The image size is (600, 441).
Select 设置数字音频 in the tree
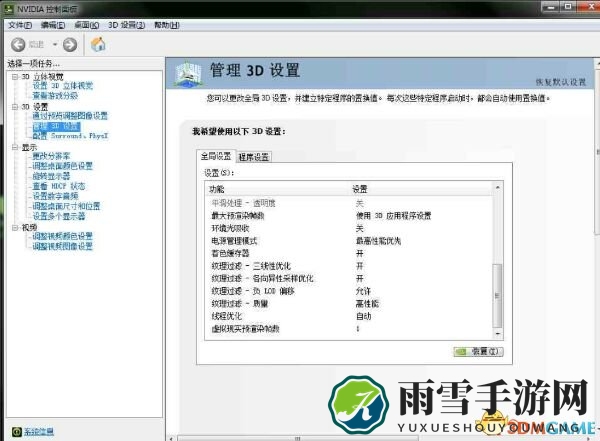pos(55,196)
